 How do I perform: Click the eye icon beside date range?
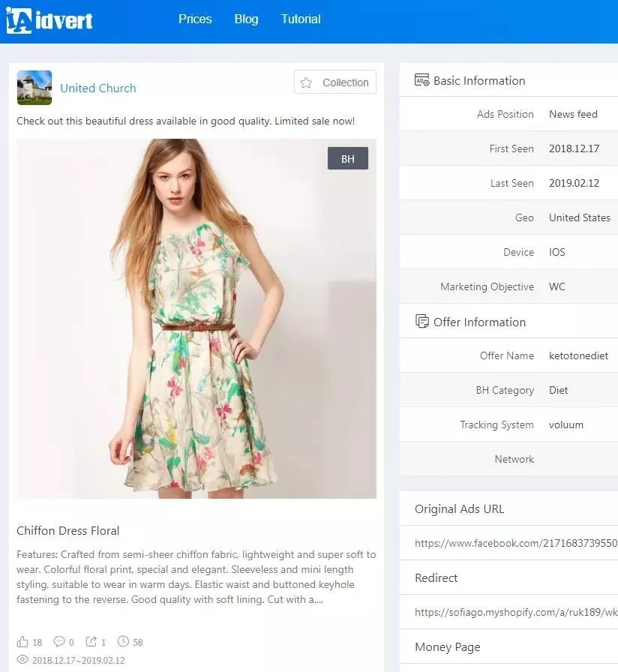coord(22,659)
